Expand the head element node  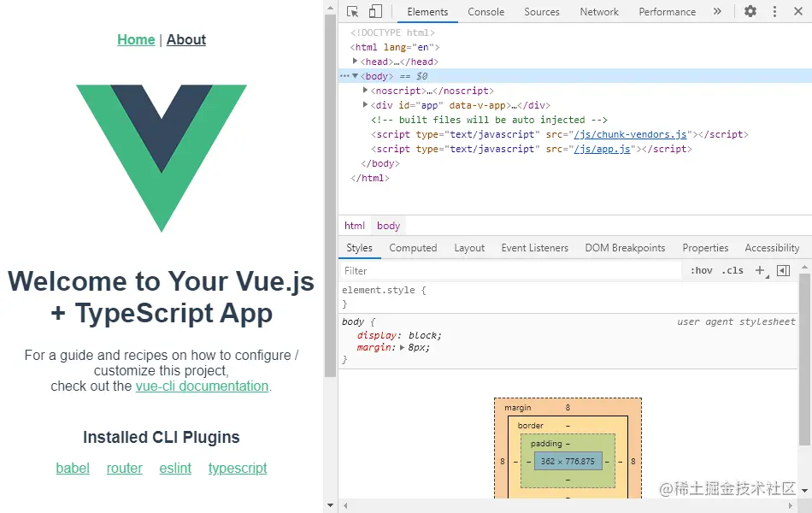coord(355,62)
